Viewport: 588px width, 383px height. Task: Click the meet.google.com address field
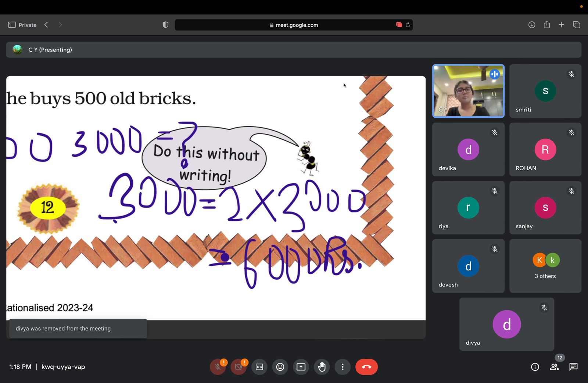(x=294, y=25)
